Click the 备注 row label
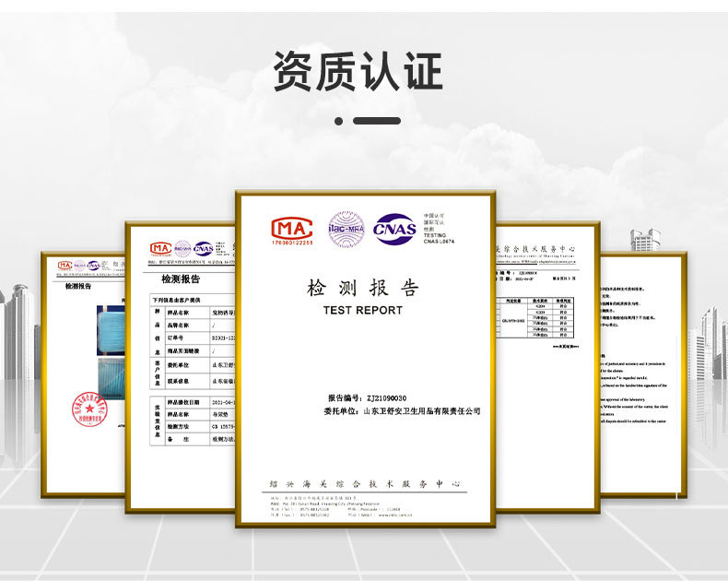The width and height of the screenshot is (728, 581). (x=178, y=439)
